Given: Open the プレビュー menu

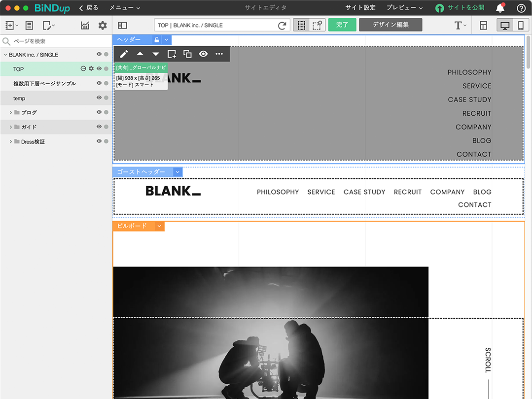Looking at the screenshot, I should click(404, 8).
